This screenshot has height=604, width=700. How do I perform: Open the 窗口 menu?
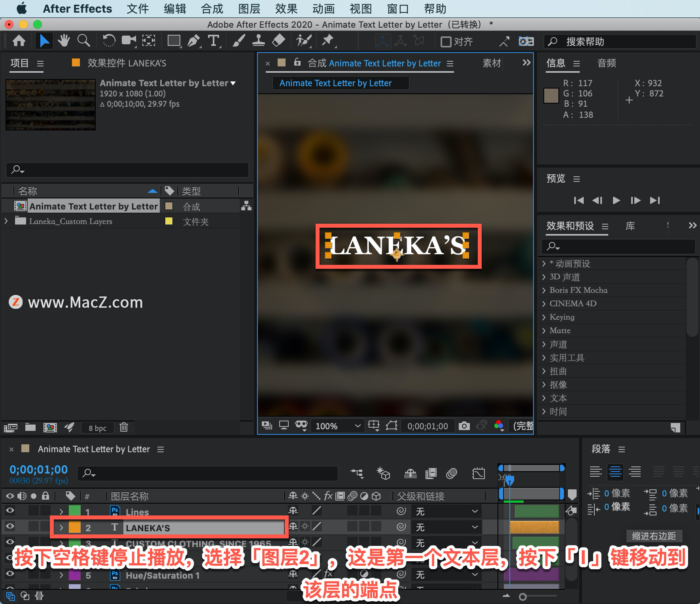[x=398, y=9]
